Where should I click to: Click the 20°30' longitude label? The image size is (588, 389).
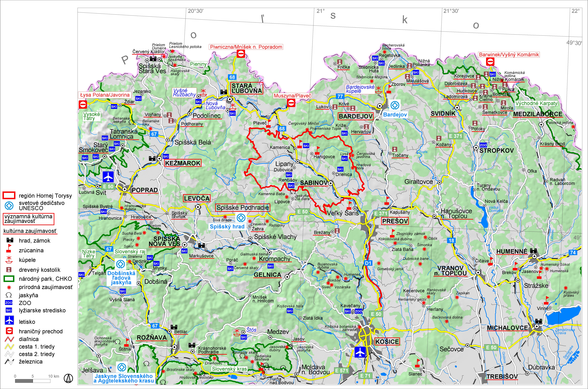[x=196, y=11]
